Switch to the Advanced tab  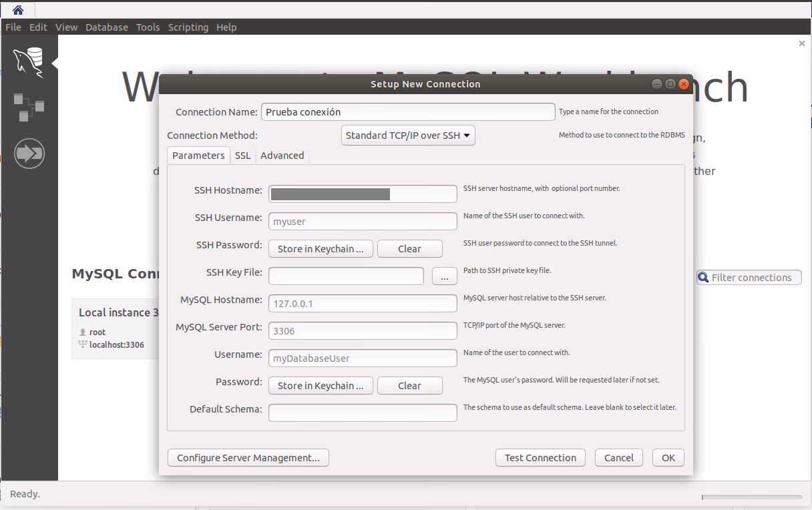click(x=282, y=156)
